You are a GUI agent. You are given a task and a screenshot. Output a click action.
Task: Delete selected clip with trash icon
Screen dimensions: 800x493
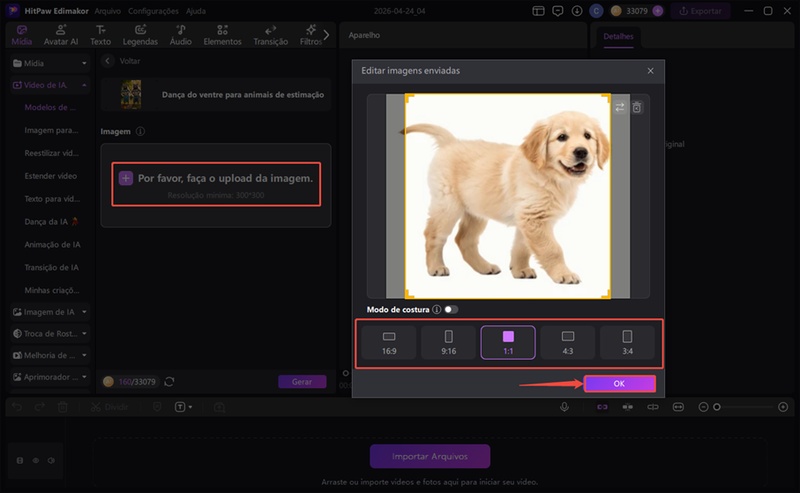pyautogui.click(x=63, y=407)
